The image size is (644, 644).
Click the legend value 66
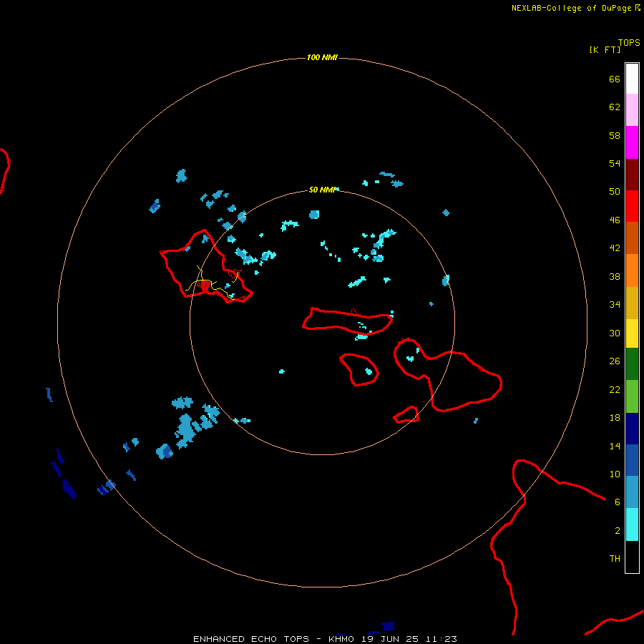[x=615, y=79]
